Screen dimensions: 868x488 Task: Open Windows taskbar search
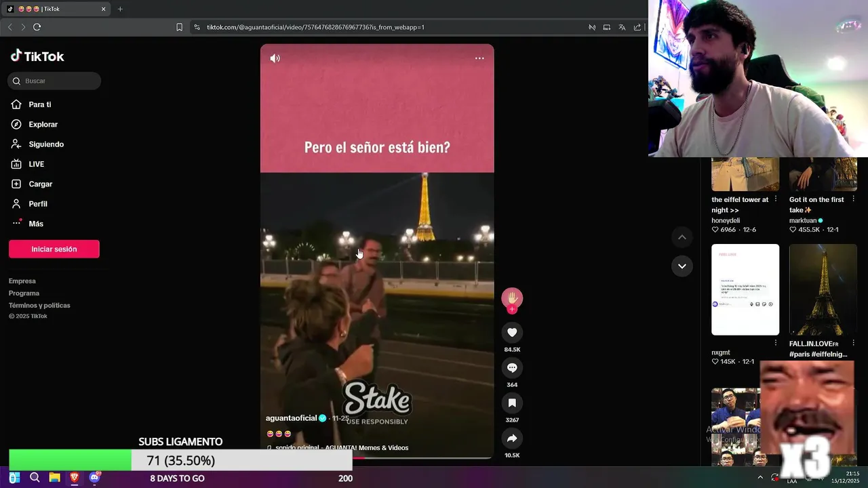click(x=35, y=478)
